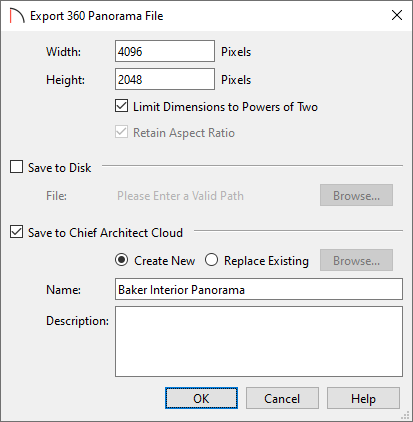Click the Save to Disk label text
The image size is (413, 422).
[x=59, y=167]
